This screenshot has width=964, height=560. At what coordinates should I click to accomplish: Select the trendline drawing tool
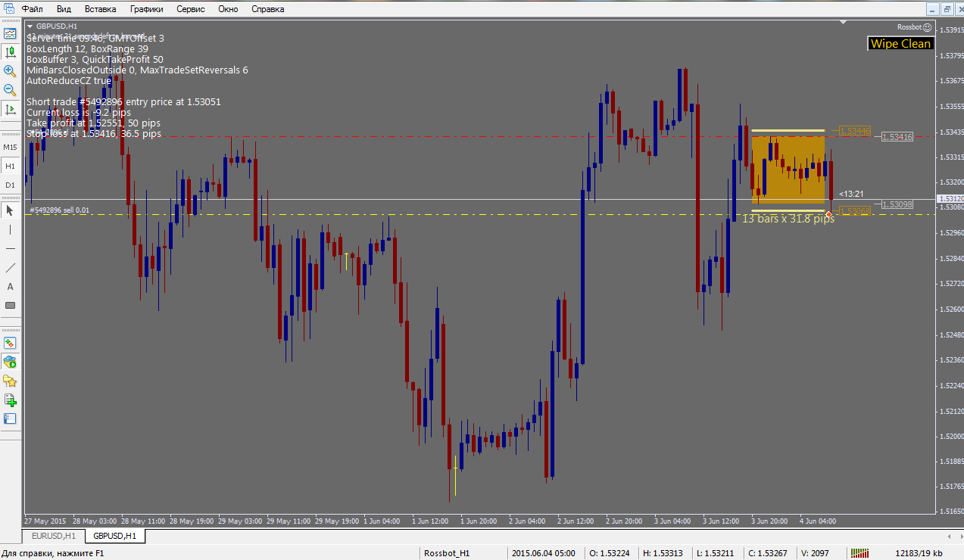[x=10, y=267]
